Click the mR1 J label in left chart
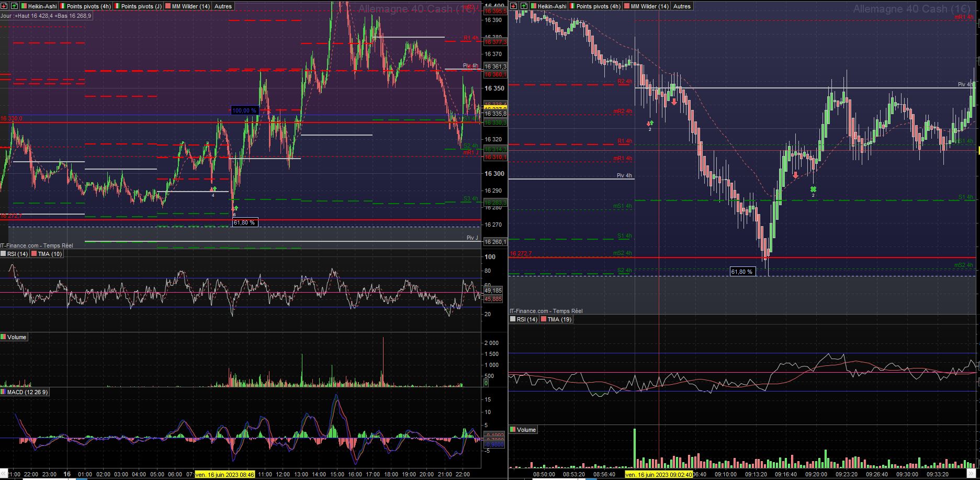This screenshot has height=480, width=980. (471, 152)
